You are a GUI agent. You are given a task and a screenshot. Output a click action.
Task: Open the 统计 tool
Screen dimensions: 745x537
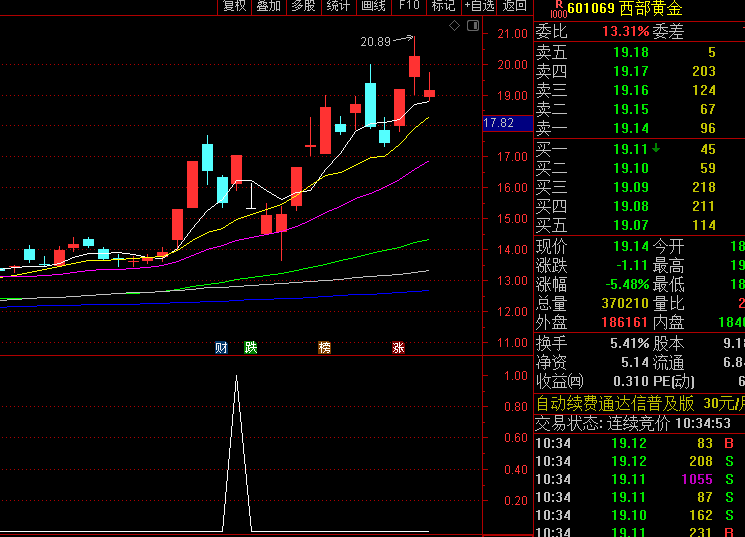(x=339, y=6)
